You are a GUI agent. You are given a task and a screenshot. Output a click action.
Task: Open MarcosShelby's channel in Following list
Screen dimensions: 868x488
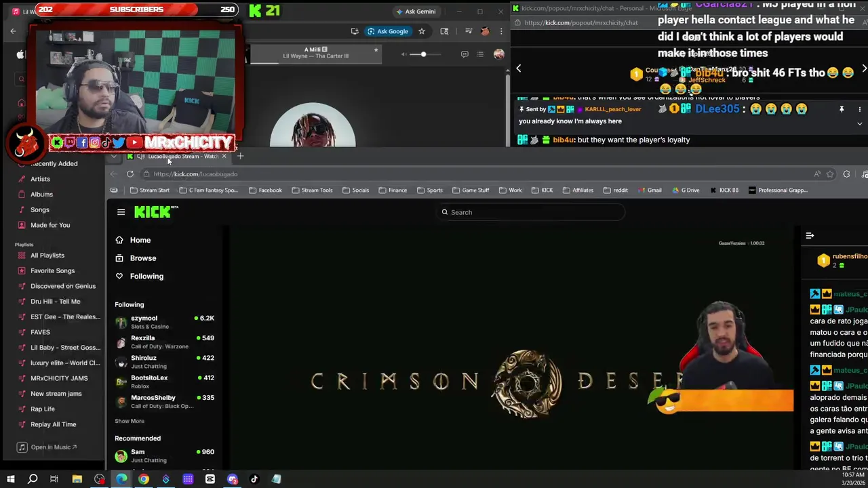click(x=165, y=401)
